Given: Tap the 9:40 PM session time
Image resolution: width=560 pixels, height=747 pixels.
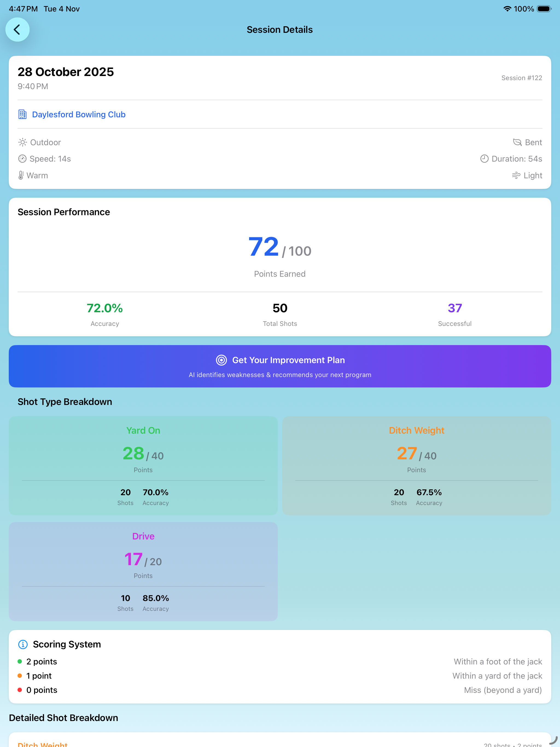Looking at the screenshot, I should (33, 86).
